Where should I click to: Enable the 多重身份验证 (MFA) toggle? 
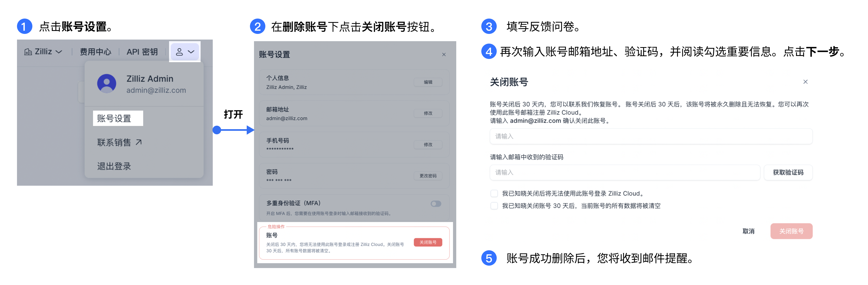(x=436, y=203)
